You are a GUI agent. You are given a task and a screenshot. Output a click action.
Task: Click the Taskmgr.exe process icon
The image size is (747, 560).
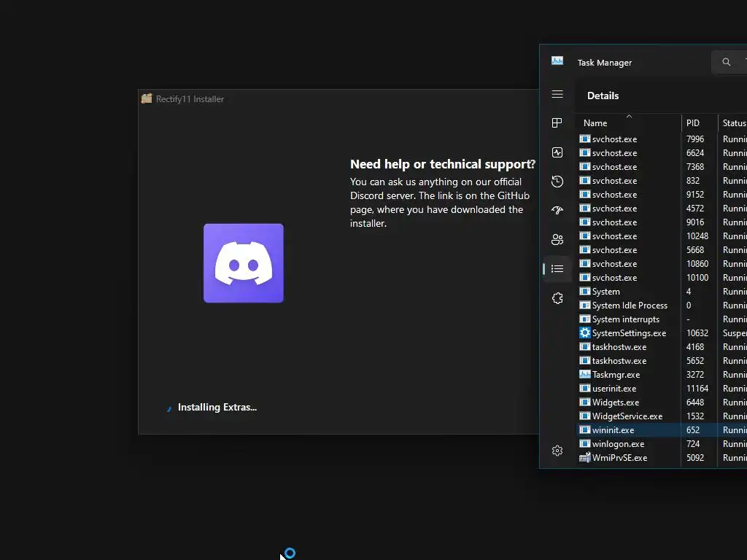(584, 374)
